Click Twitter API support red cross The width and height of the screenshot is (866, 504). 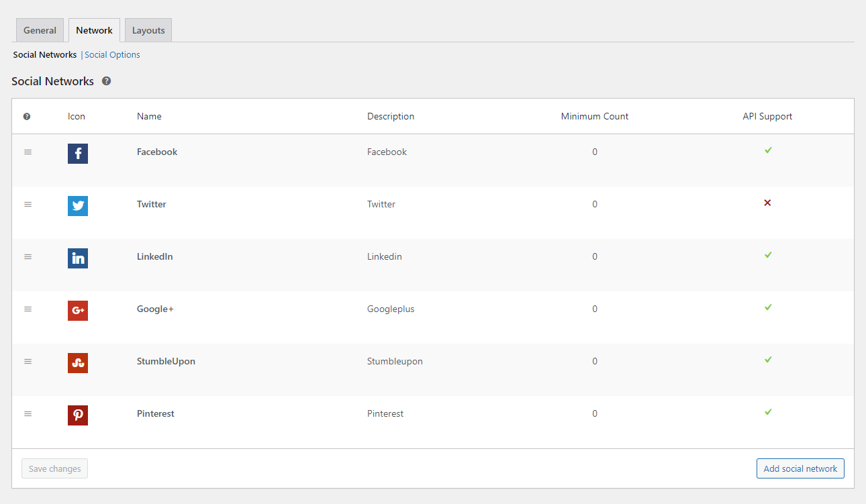tap(767, 203)
